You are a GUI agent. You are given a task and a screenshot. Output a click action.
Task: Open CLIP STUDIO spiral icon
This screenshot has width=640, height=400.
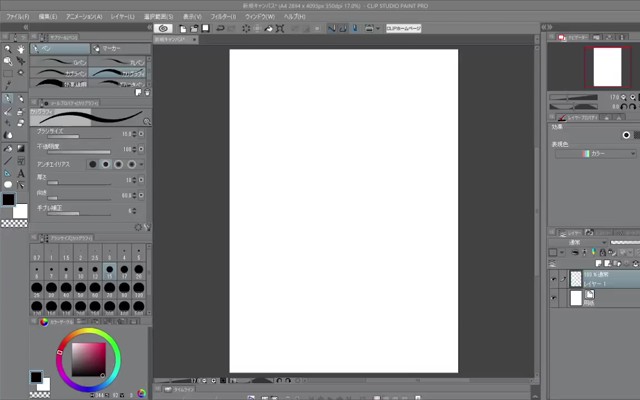tap(163, 28)
